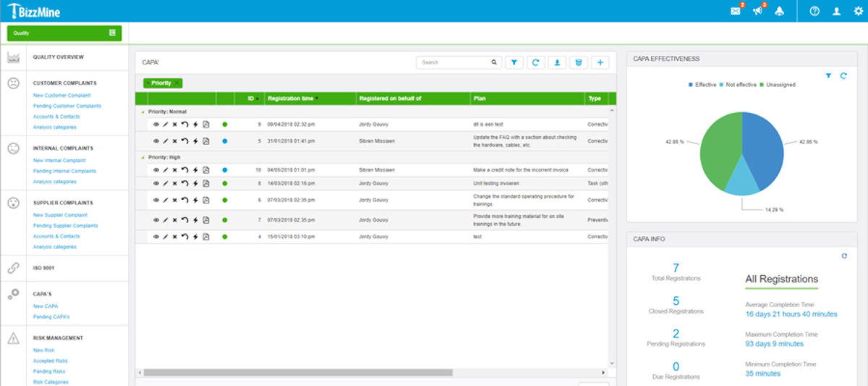The width and height of the screenshot is (868, 386).
Task: Collapse the Priority: High group
Action: click(x=142, y=157)
